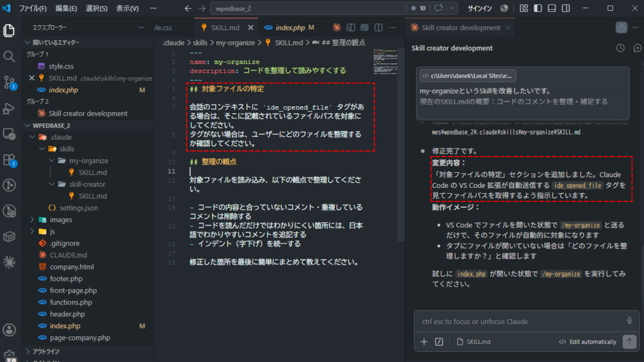Split the editor right
The width and height of the screenshot is (644, 362).
(x=378, y=27)
